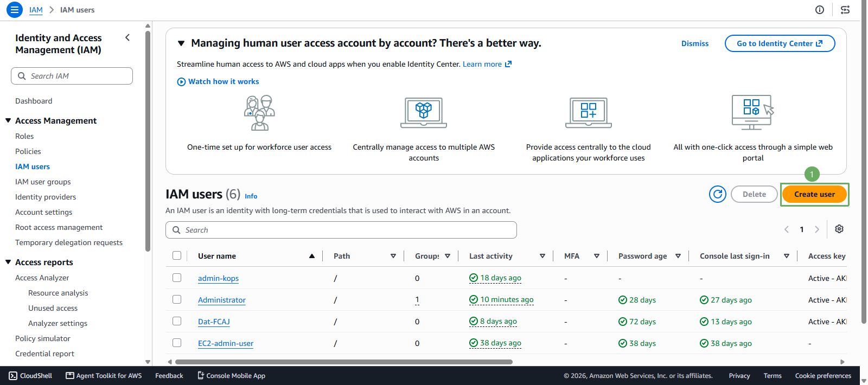Click the info circle icon in top bar
This screenshot has width=868, height=385.
pos(820,10)
